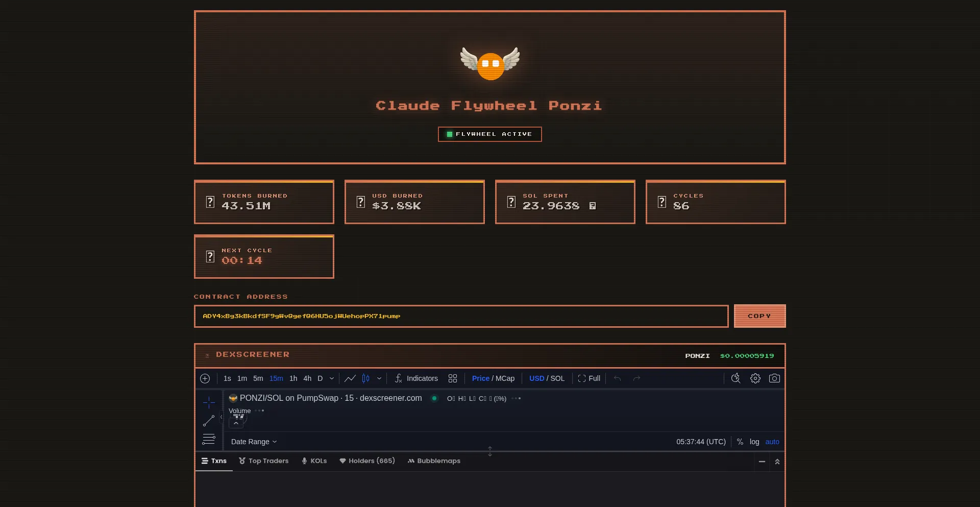The image size is (980, 507).
Task: Enable log scale on the chart
Action: click(754, 442)
